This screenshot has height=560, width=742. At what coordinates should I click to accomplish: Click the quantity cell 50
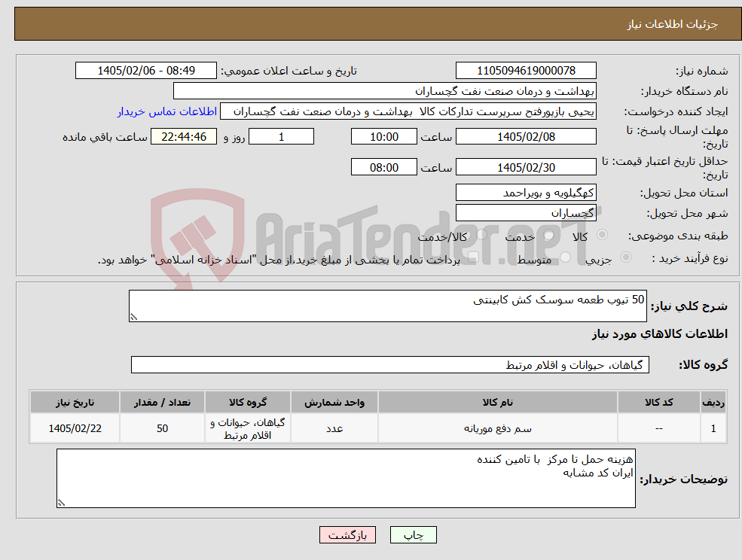tap(162, 428)
